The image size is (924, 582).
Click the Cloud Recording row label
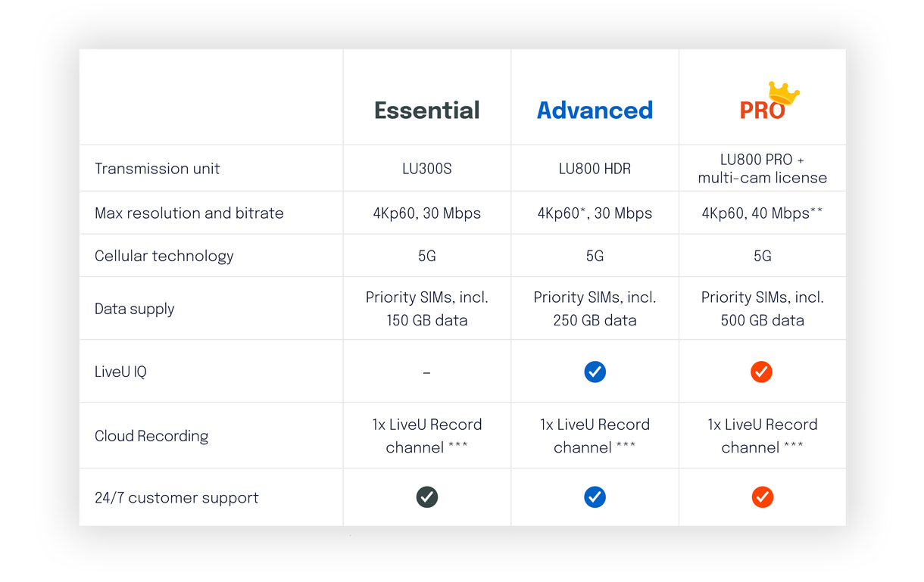coord(151,436)
